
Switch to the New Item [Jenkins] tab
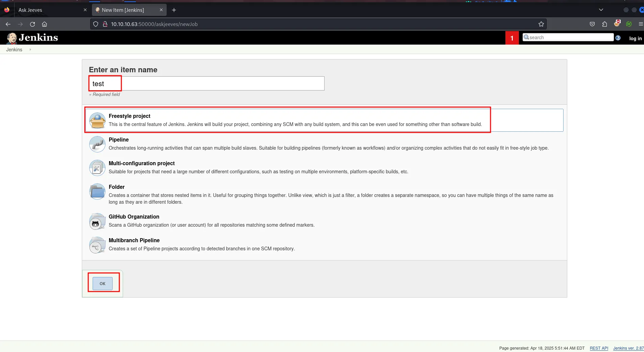[x=129, y=10]
